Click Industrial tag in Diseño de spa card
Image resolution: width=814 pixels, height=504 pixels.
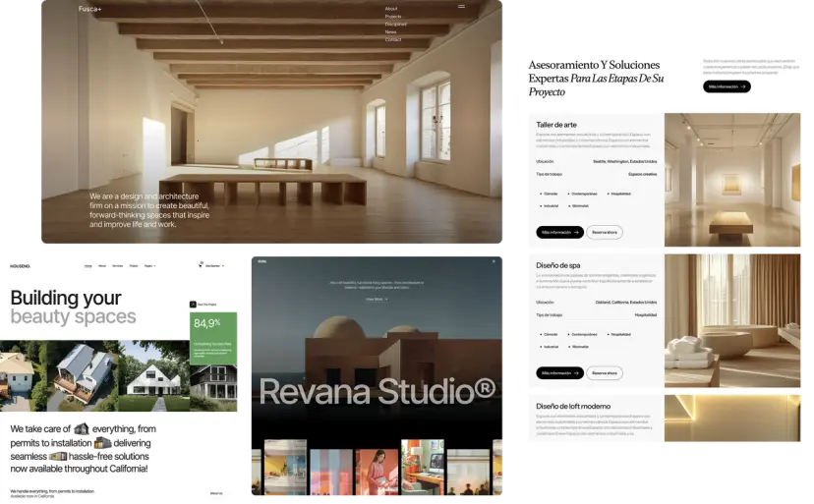tap(551, 347)
